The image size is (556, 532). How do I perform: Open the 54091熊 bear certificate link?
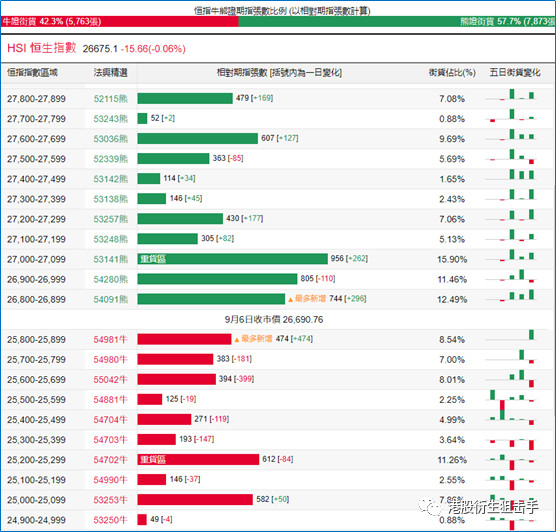coord(110,300)
